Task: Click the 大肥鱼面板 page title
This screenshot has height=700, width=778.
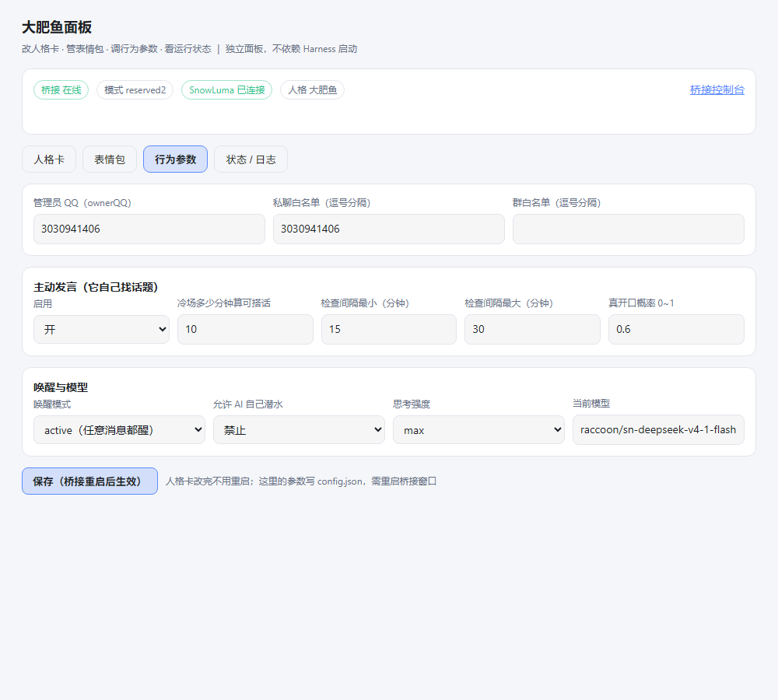Action: 57,27
